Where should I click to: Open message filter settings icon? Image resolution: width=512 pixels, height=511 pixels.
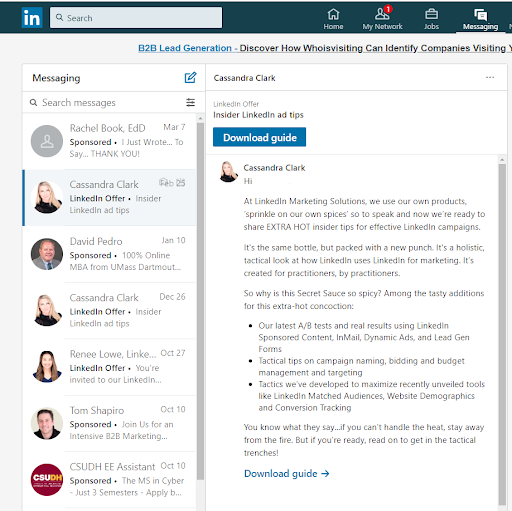coord(190,102)
